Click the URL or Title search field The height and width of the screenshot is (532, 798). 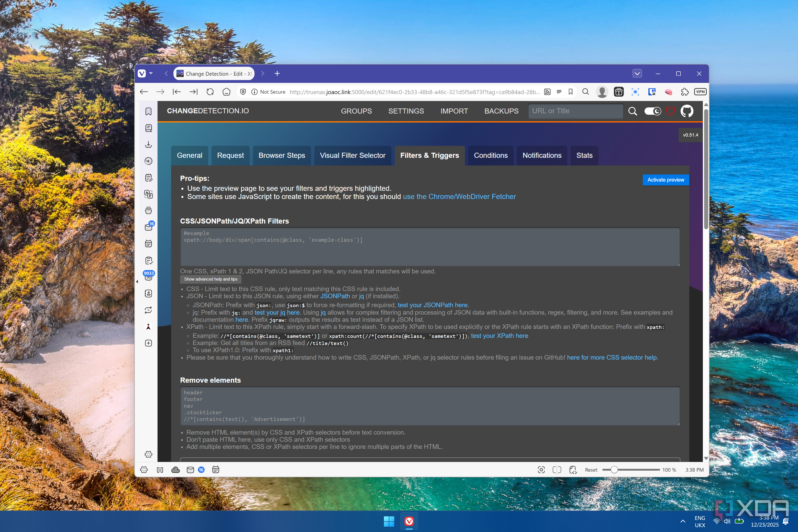coord(575,111)
